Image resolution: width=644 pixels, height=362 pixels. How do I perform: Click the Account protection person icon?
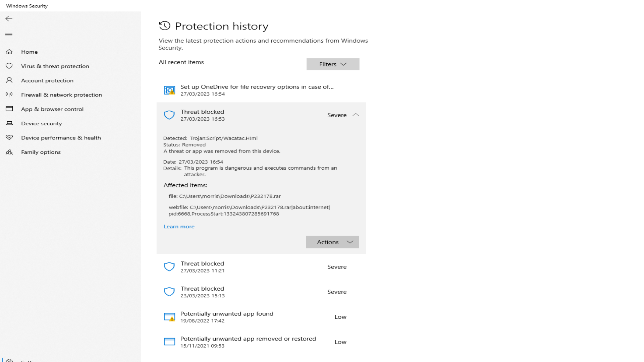(9, 80)
